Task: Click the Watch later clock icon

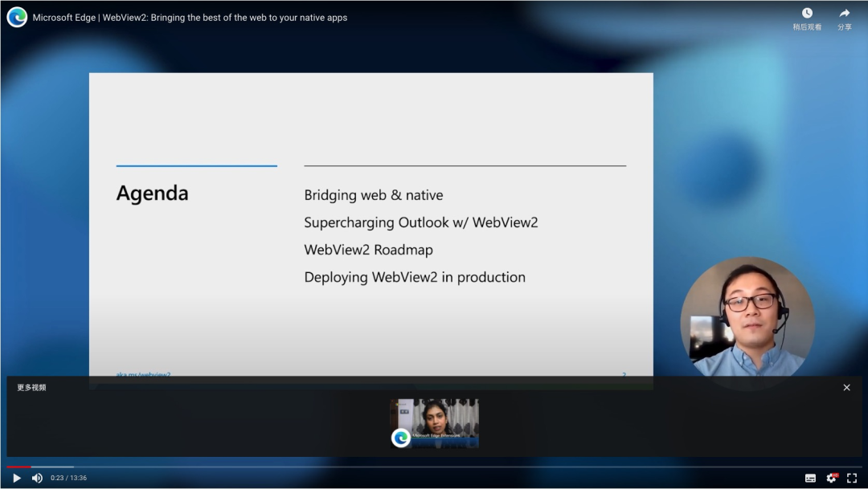Action: click(807, 13)
